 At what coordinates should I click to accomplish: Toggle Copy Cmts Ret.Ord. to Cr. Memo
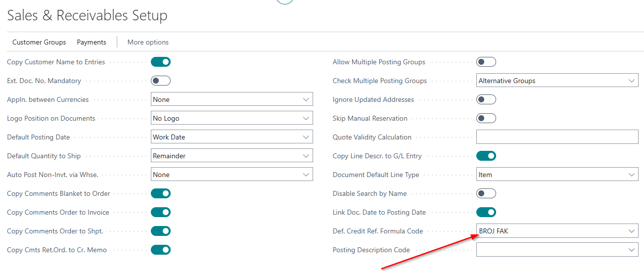[160, 250]
